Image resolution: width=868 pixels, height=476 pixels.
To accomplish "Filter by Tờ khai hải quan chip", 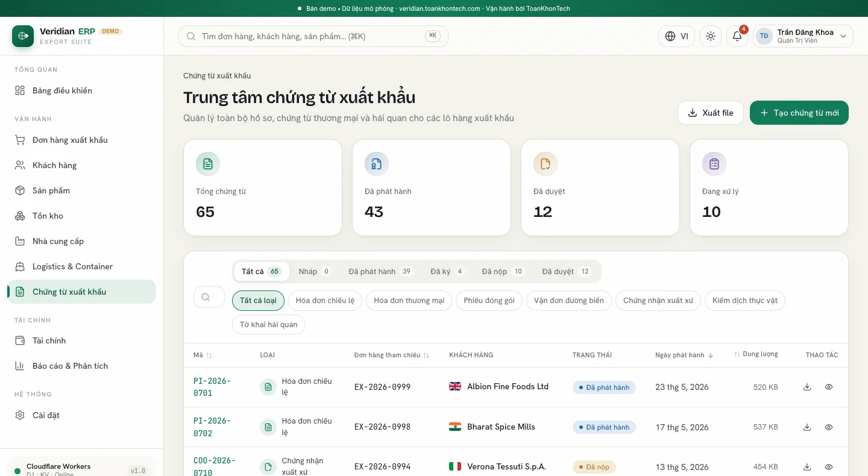I will [269, 324].
